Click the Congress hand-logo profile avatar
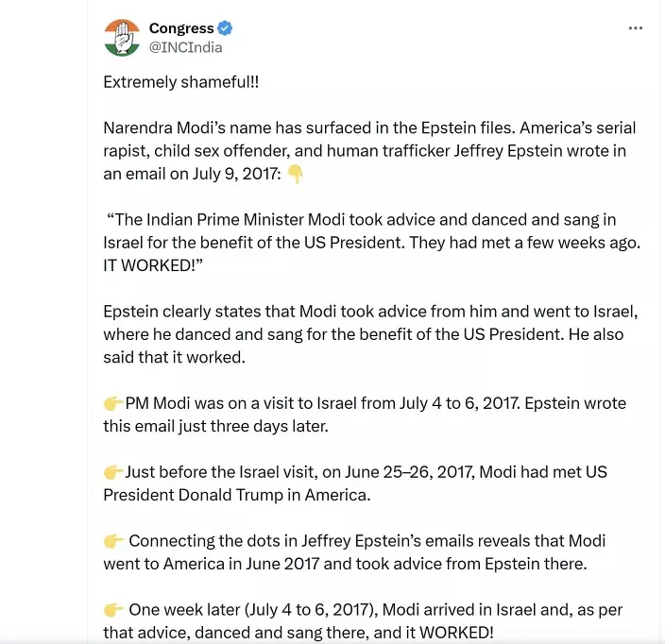This screenshot has width=665, height=644. point(122,37)
